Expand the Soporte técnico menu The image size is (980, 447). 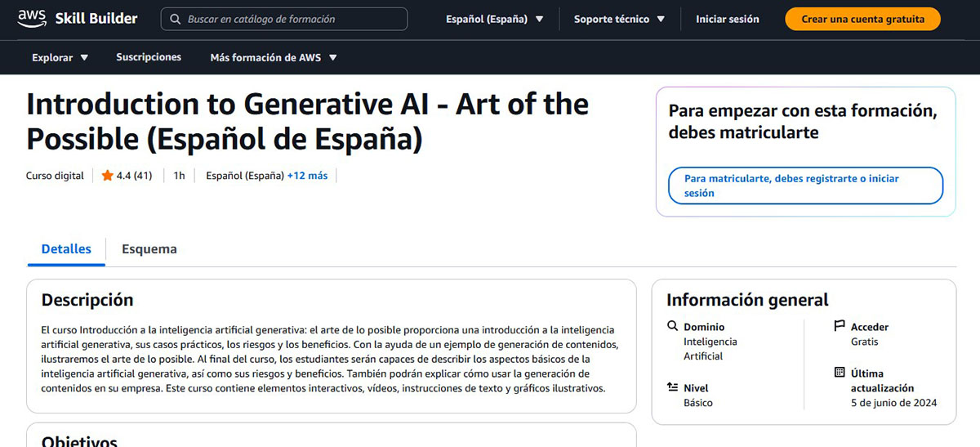tap(619, 19)
